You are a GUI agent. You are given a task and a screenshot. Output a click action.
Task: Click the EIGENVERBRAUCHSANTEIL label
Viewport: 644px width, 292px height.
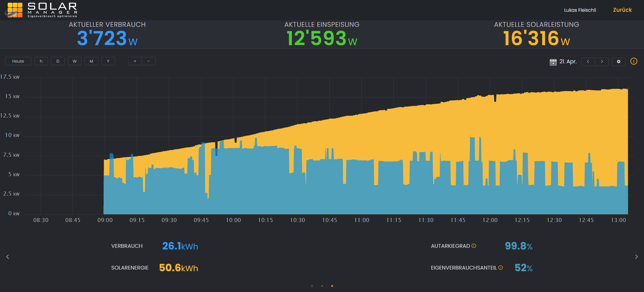click(464, 268)
